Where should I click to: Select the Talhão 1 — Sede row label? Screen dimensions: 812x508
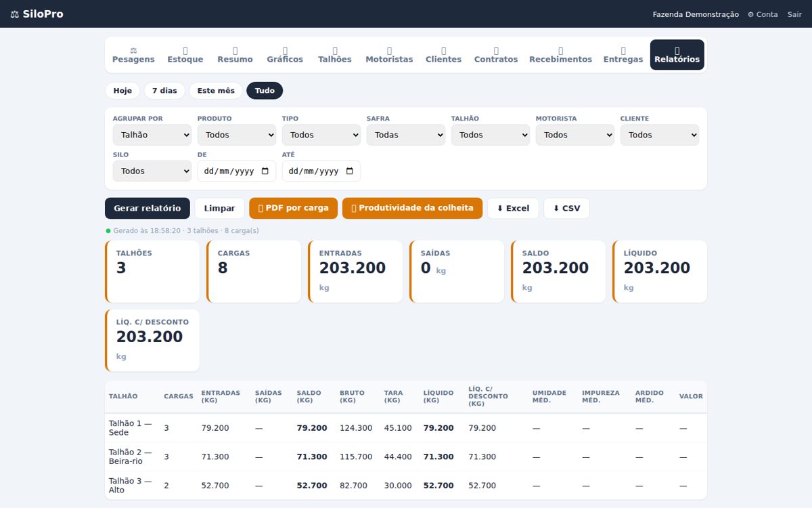tap(131, 428)
